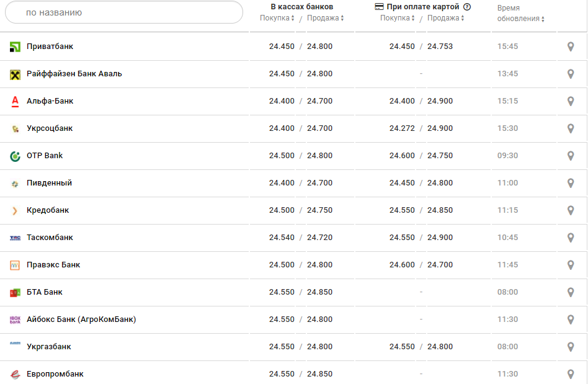Click map marker for Кредобанк row
This screenshot has height=384, width=588.
pyautogui.click(x=571, y=210)
